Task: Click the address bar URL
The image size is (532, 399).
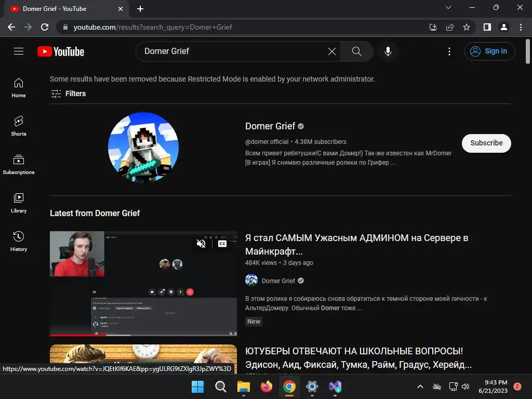Action: click(153, 27)
